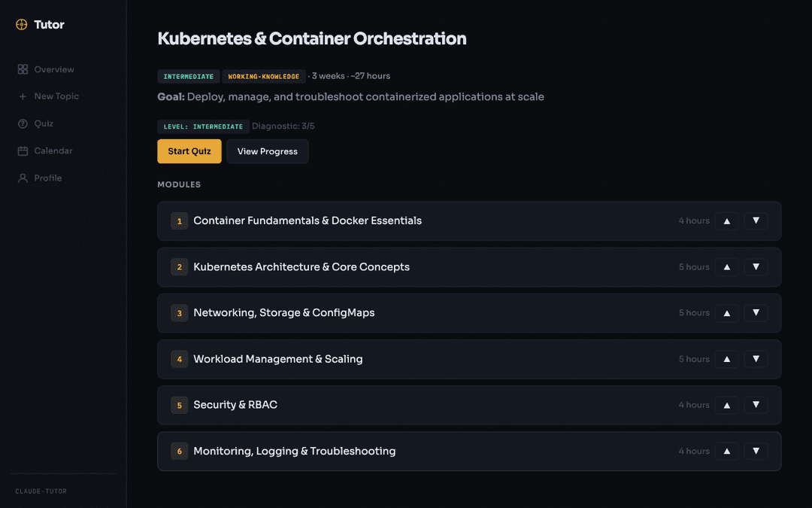
Task: Move Monitoring, Logging & Troubleshooting module down
Action: click(x=756, y=451)
